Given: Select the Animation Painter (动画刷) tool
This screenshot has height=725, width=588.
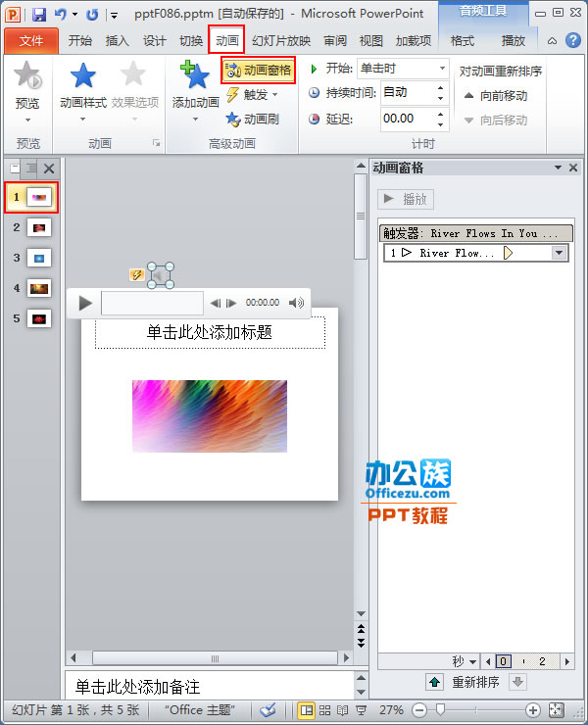Looking at the screenshot, I should tap(253, 119).
